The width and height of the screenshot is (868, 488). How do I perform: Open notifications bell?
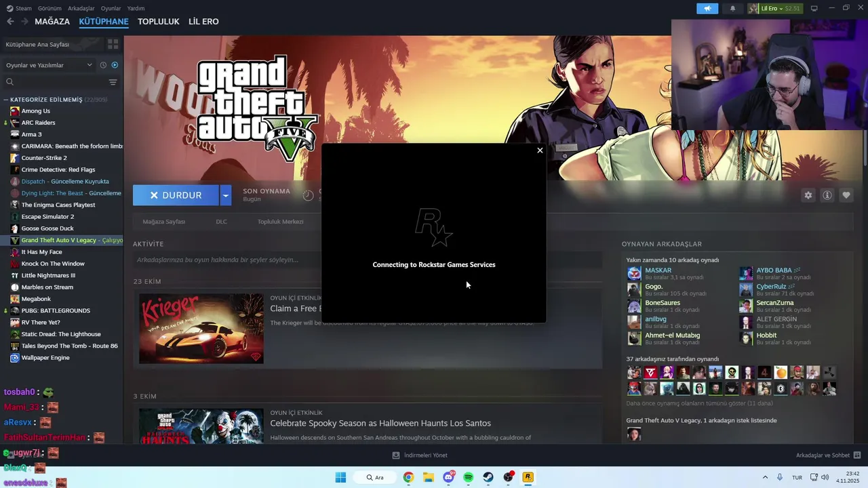tap(732, 8)
